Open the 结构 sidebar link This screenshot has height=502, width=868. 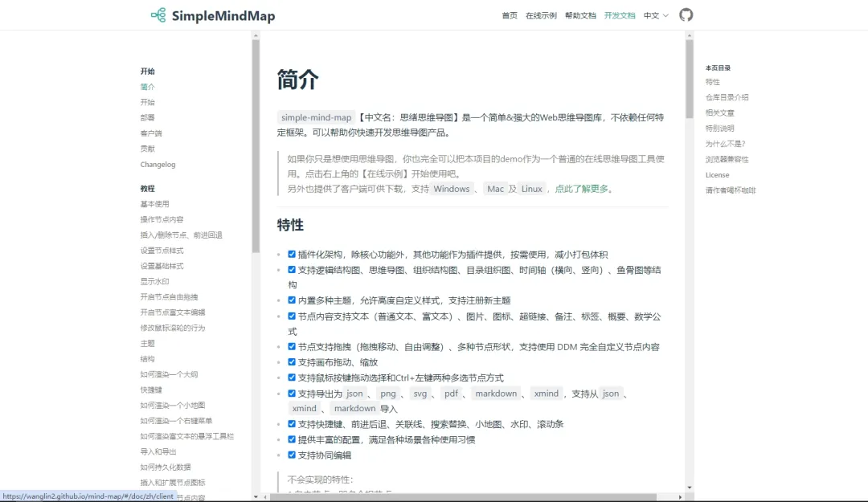click(147, 359)
